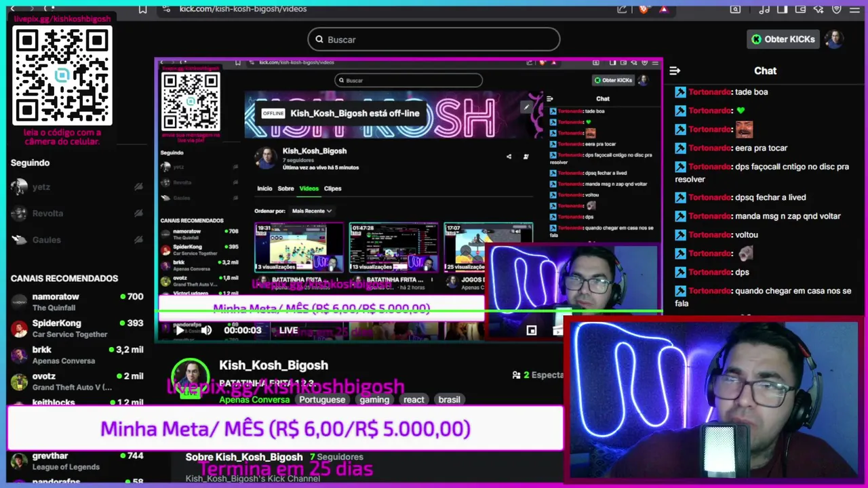The width and height of the screenshot is (868, 488).
Task: Click the music note icon in the browser toolbar
Action: pyautogui.click(x=766, y=9)
